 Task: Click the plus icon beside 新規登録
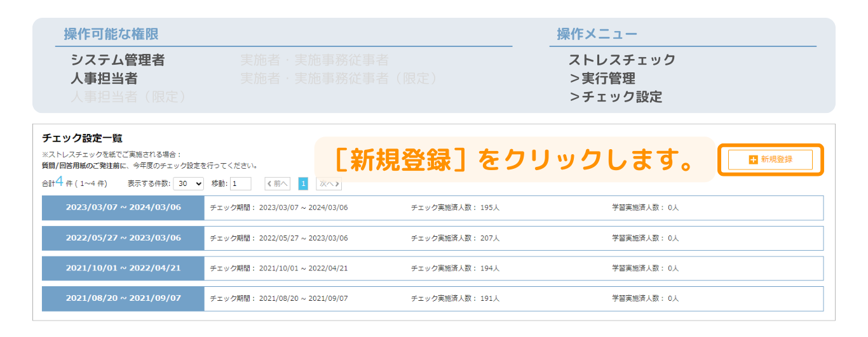click(x=754, y=160)
